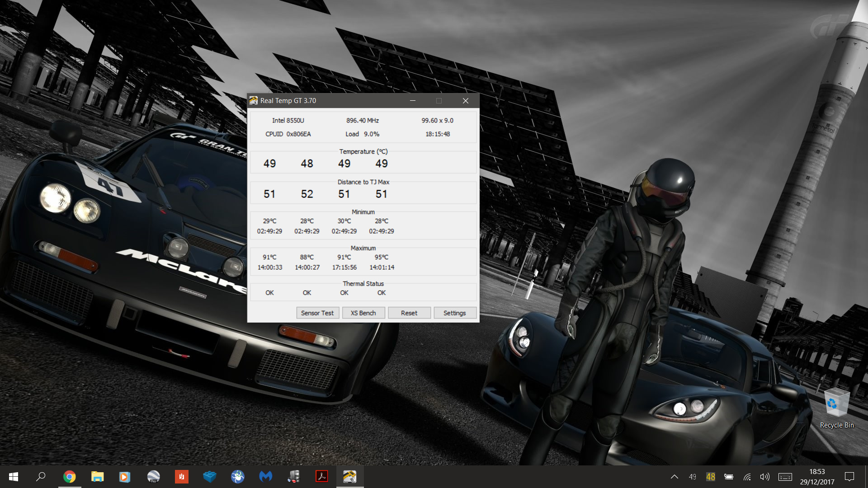The width and height of the screenshot is (868, 488).
Task: Run the Sensor Test
Action: 317,313
